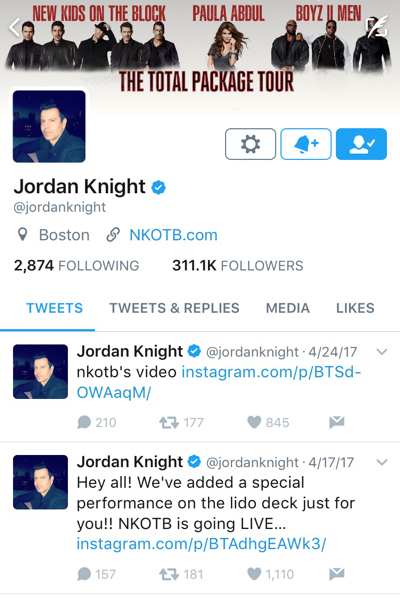
Task: Retweet the nkotb's video tweet
Action: click(169, 422)
